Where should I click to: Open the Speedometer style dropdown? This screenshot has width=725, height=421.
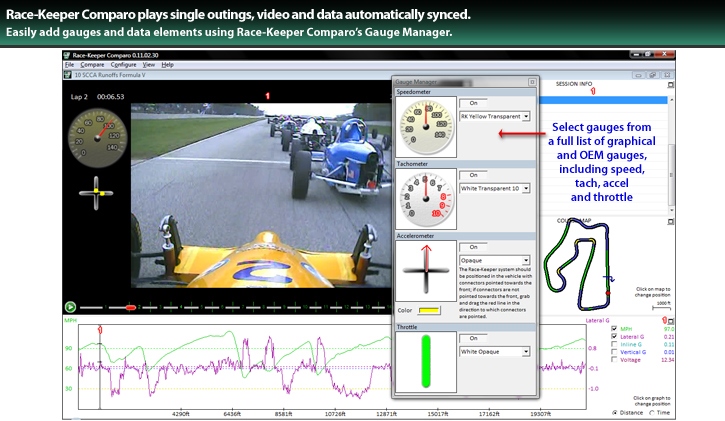(525, 117)
